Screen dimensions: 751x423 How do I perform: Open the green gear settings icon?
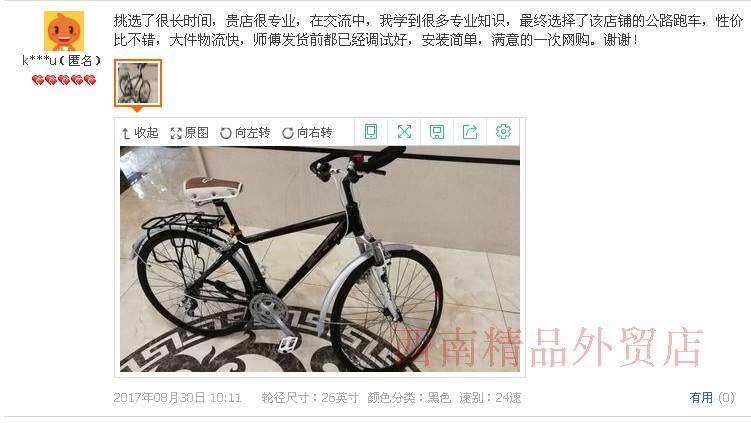point(503,131)
